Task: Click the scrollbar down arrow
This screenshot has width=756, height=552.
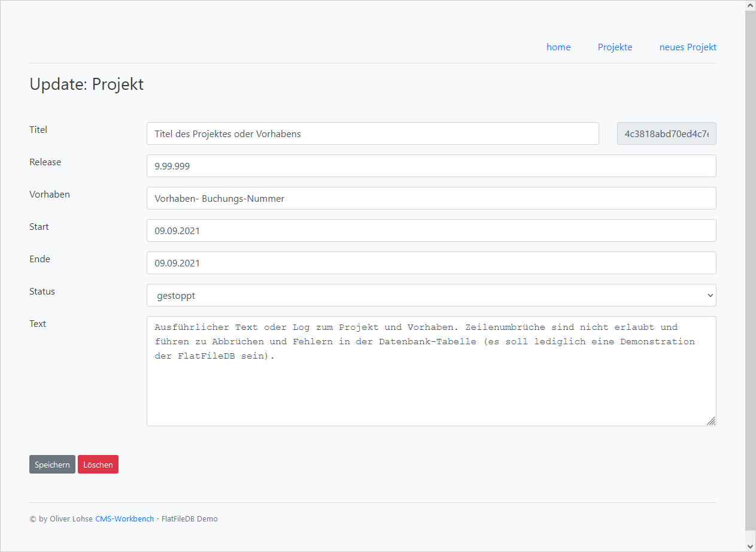Action: tap(749, 547)
